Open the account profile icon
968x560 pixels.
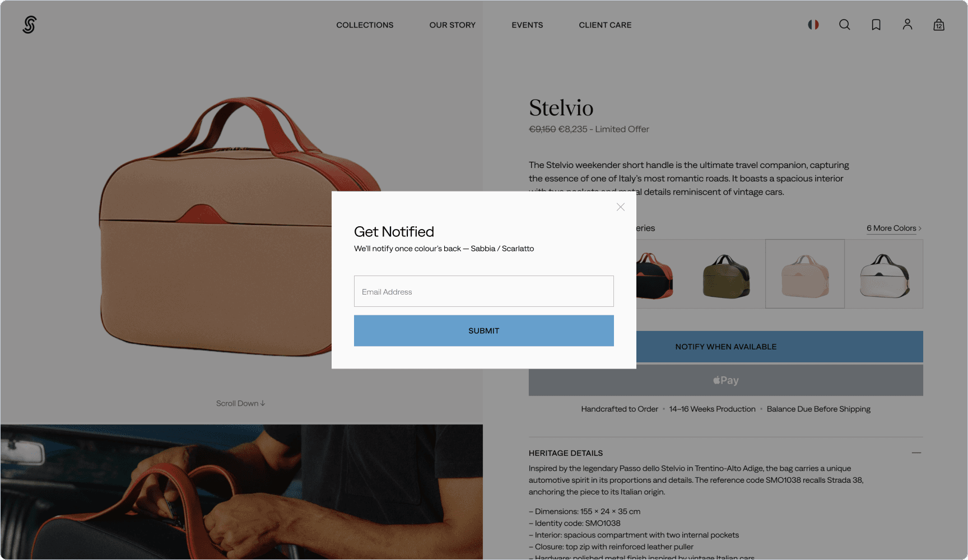click(x=908, y=25)
